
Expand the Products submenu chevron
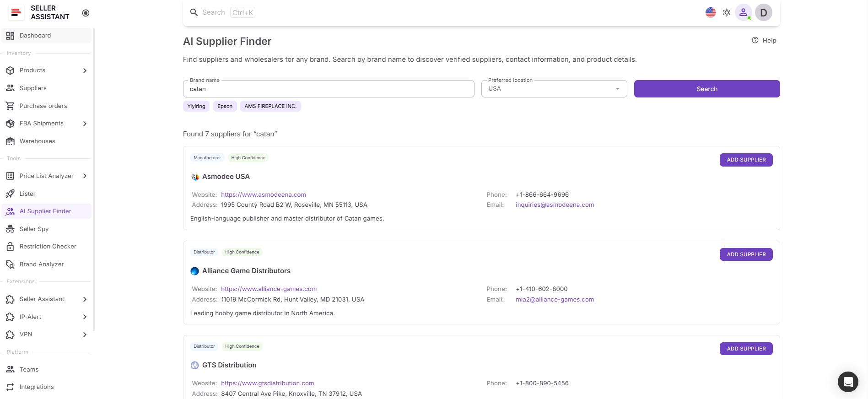coord(85,70)
